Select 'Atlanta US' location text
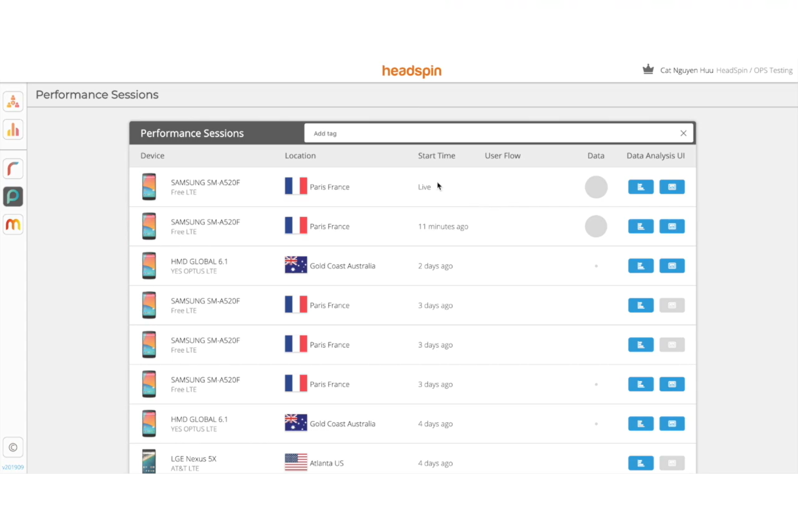The width and height of the screenshot is (798, 532). [x=326, y=463]
